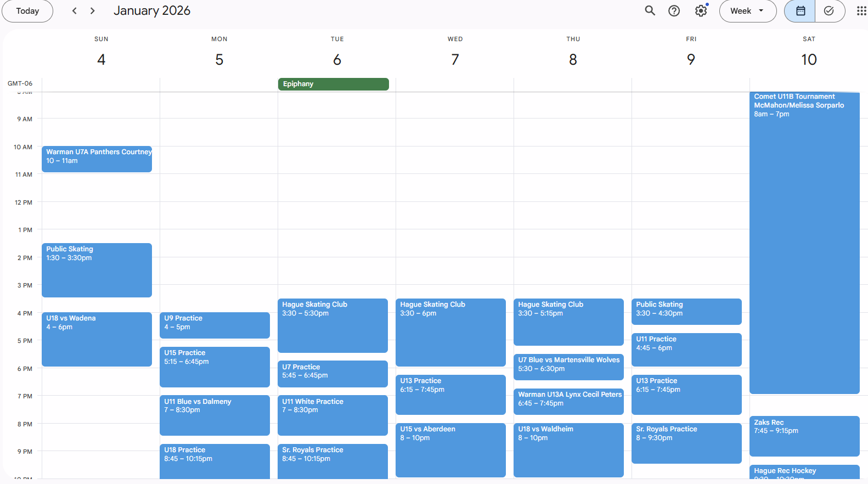Expand the Week view dropdown
Viewport: 868px width, 484px height.
click(x=747, y=11)
